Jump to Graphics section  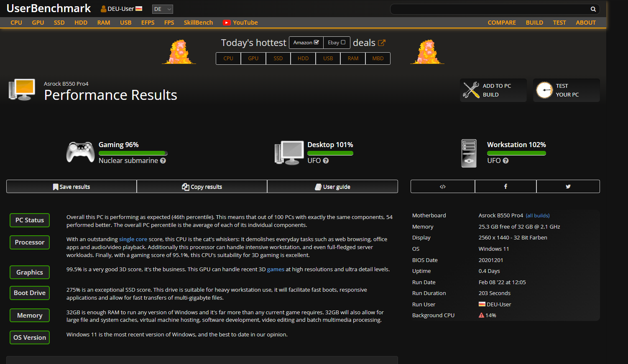click(x=30, y=272)
